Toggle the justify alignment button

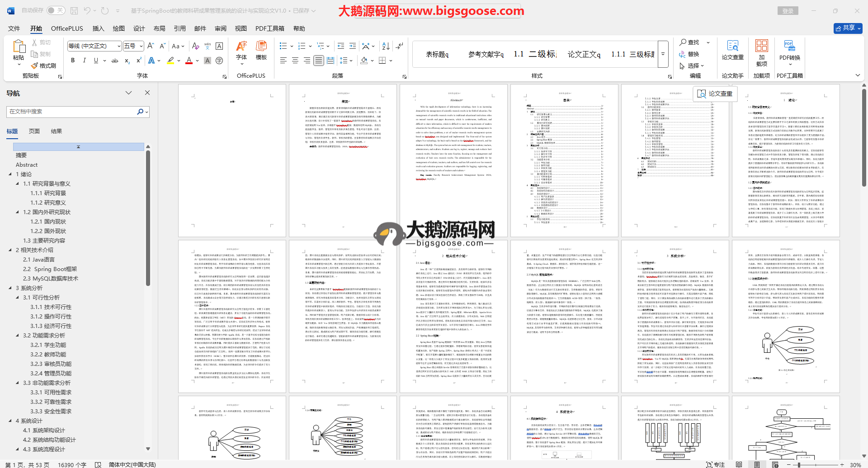tap(319, 61)
